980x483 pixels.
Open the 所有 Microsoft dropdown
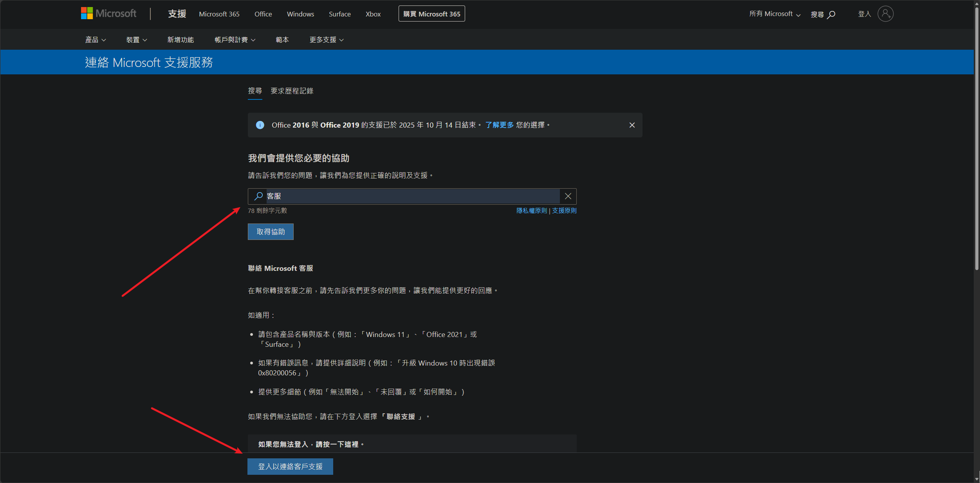(774, 14)
